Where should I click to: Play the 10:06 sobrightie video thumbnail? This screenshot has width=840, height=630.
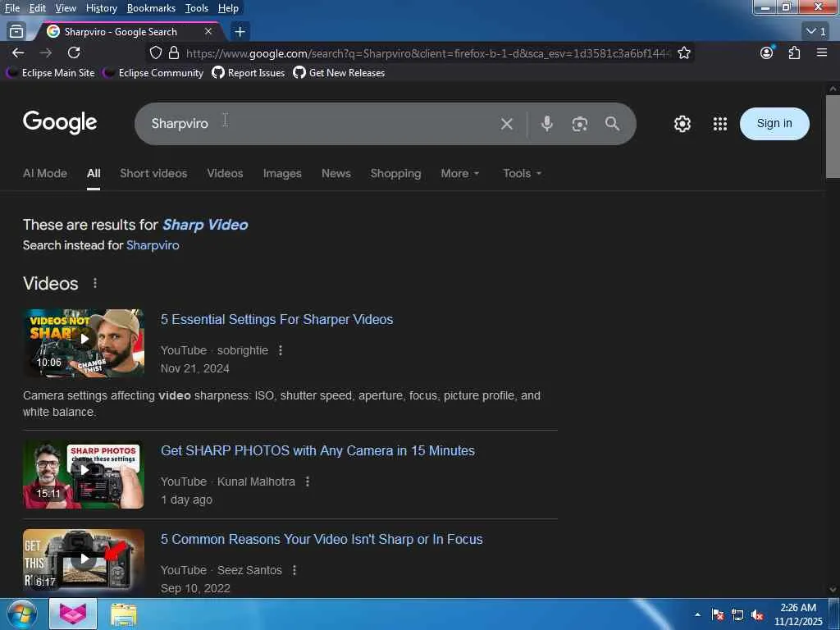coord(84,343)
